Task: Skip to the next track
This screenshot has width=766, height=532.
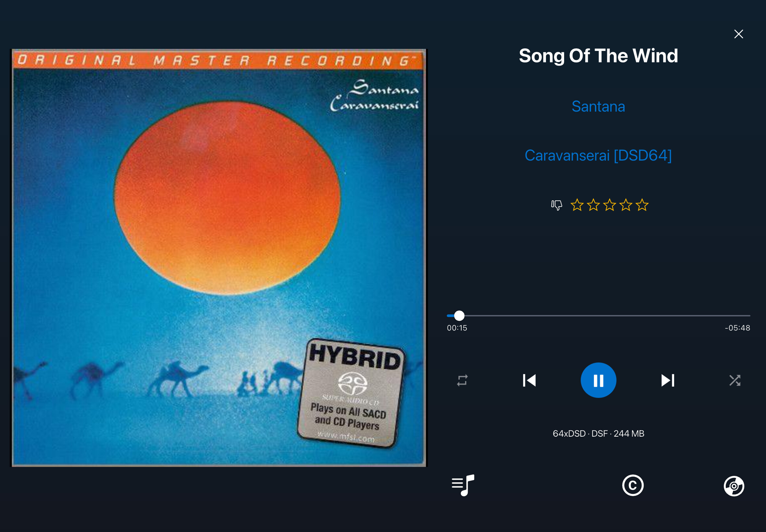Action: pos(668,380)
